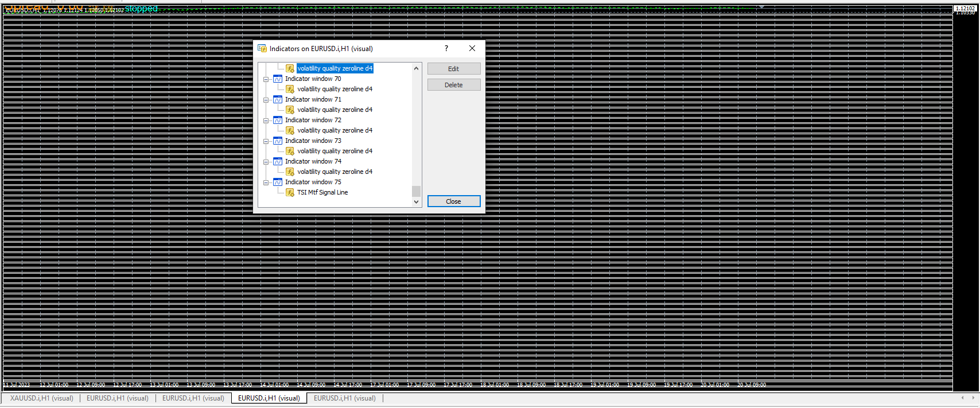The height and width of the screenshot is (408, 980).
Task: Collapse the Indicator window 70 node
Action: coord(266,80)
